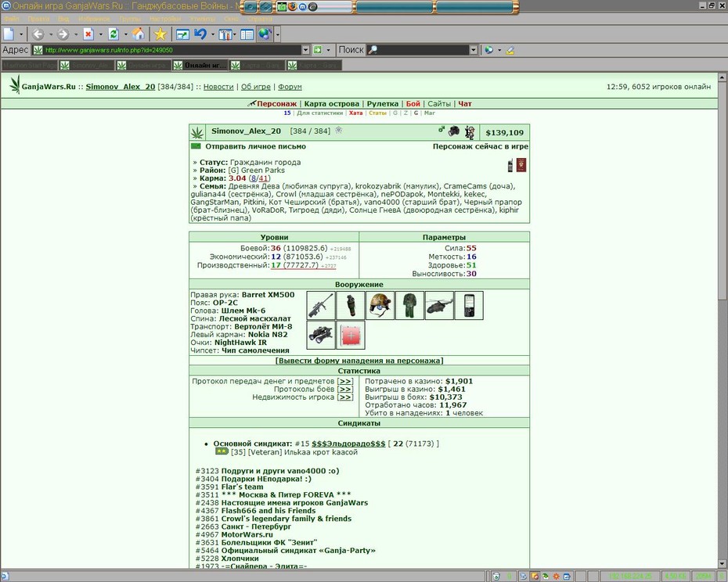Click the globe network toolbar icon

tap(265, 34)
